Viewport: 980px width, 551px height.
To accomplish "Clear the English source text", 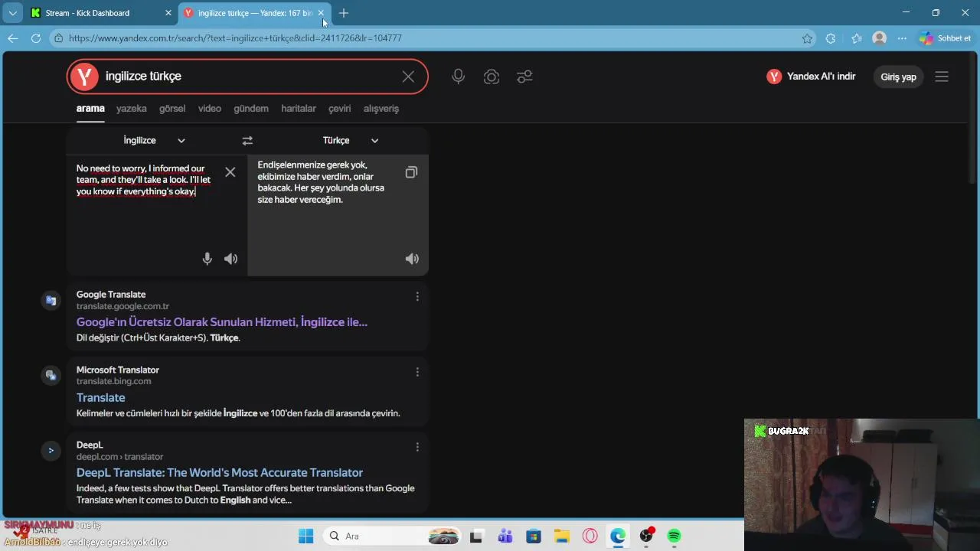I will point(230,172).
